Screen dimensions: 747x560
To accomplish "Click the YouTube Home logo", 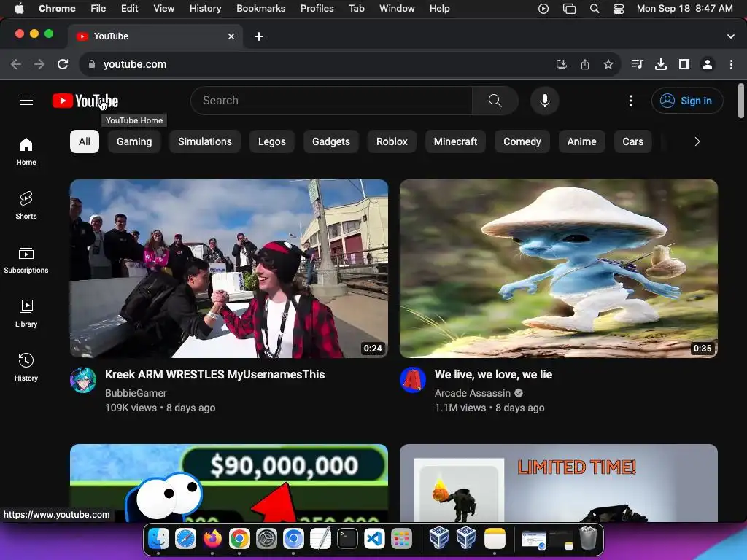I will coord(85,101).
